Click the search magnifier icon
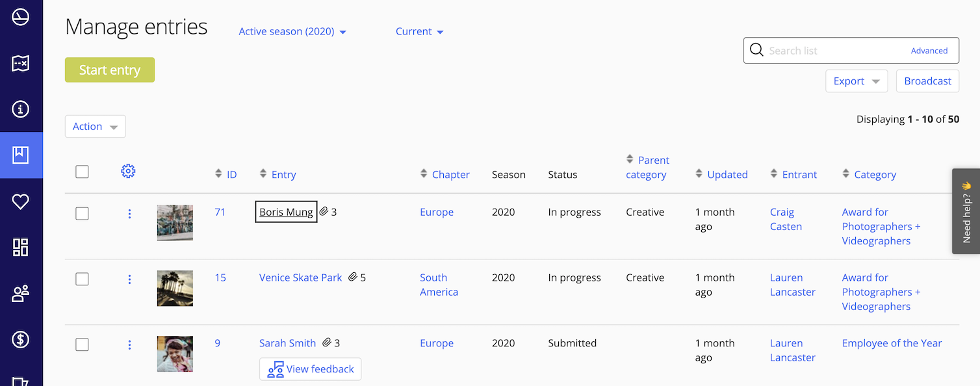The image size is (980, 386). click(x=756, y=50)
